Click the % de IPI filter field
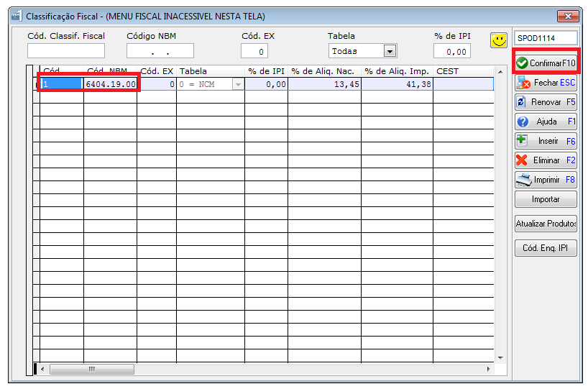 point(452,51)
